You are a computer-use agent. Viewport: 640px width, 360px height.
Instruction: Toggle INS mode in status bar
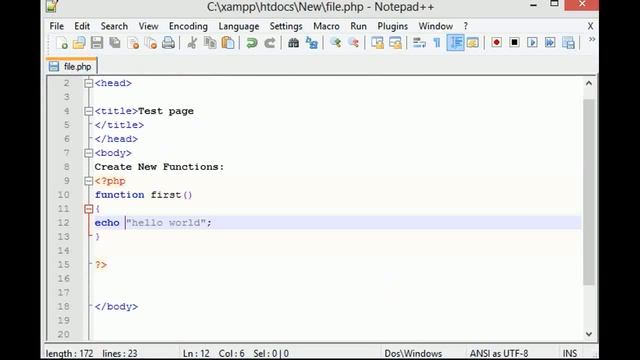pyautogui.click(x=570, y=353)
